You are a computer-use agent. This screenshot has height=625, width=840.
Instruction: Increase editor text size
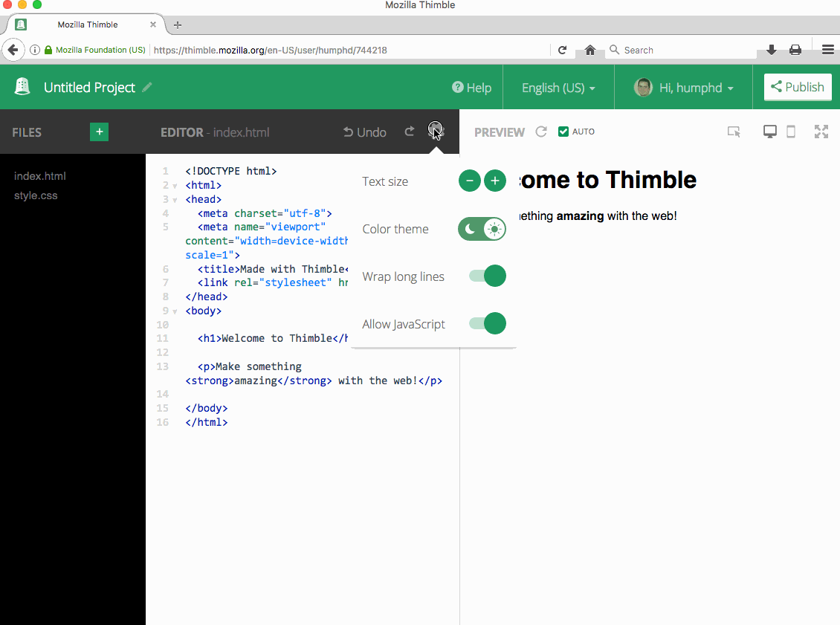click(x=495, y=181)
